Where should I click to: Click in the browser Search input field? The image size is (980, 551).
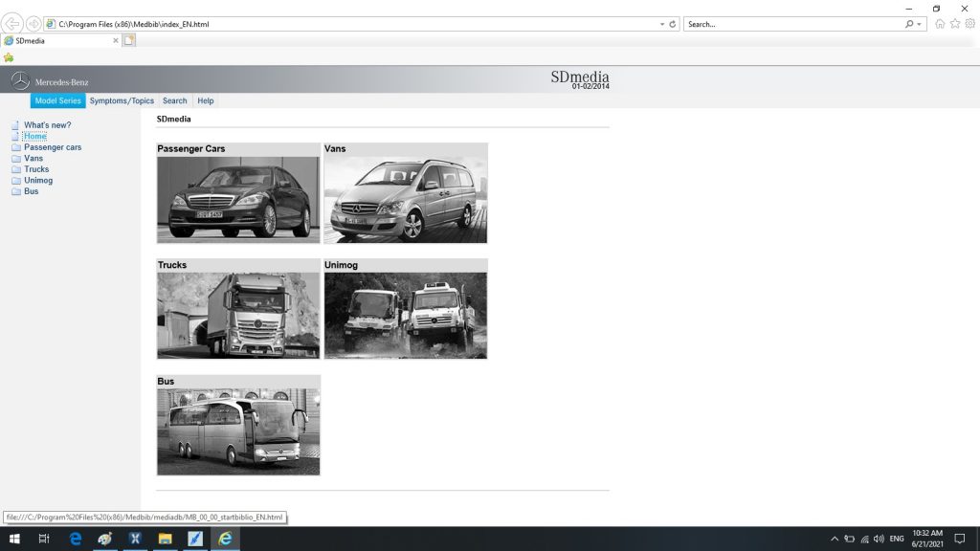tap(792, 24)
